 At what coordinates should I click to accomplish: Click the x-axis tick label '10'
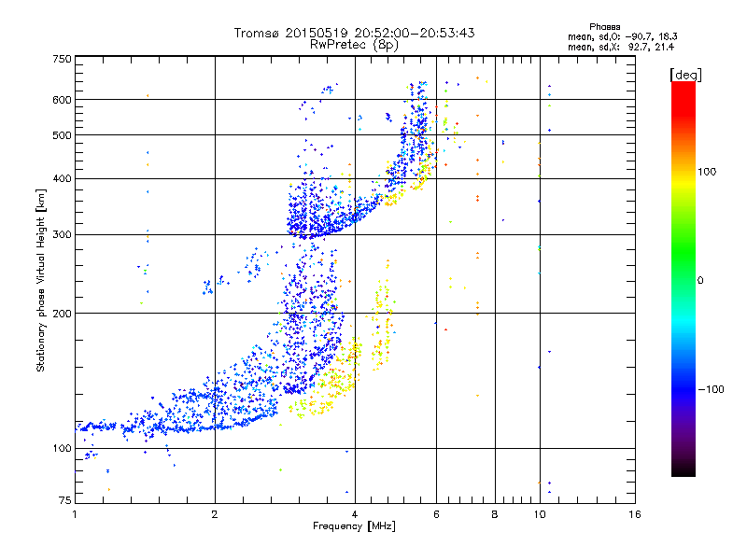click(x=540, y=514)
